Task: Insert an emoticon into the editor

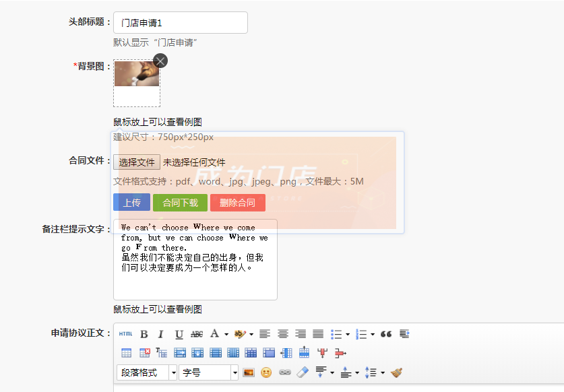Action: pos(266,372)
